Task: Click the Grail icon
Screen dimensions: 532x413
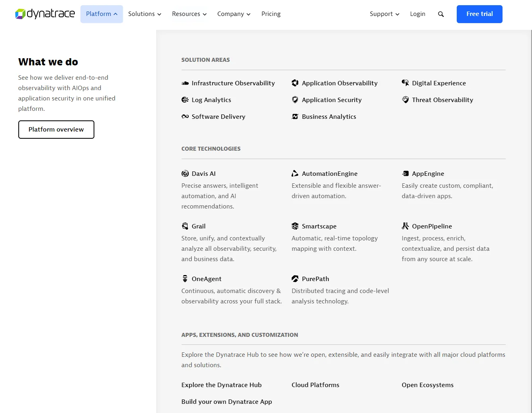Action: coord(185,226)
